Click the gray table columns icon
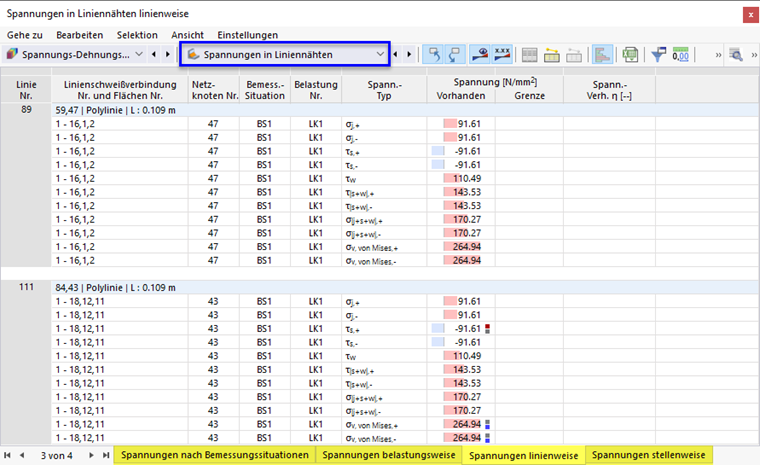Viewport: 760px width, 465px height. coord(529,55)
